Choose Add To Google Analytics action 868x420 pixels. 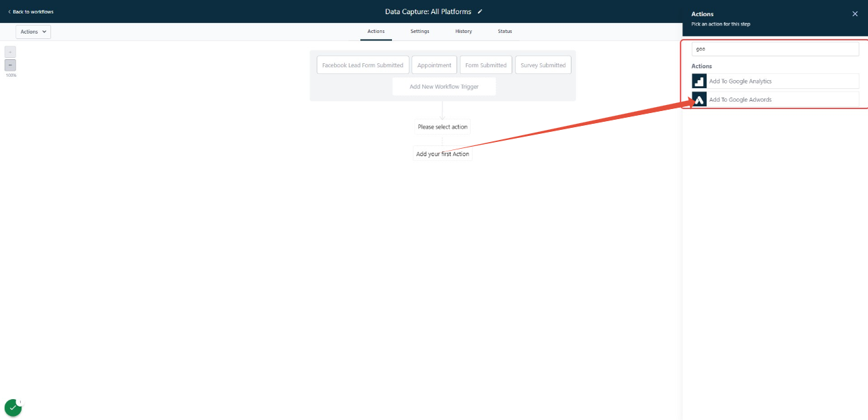(775, 81)
